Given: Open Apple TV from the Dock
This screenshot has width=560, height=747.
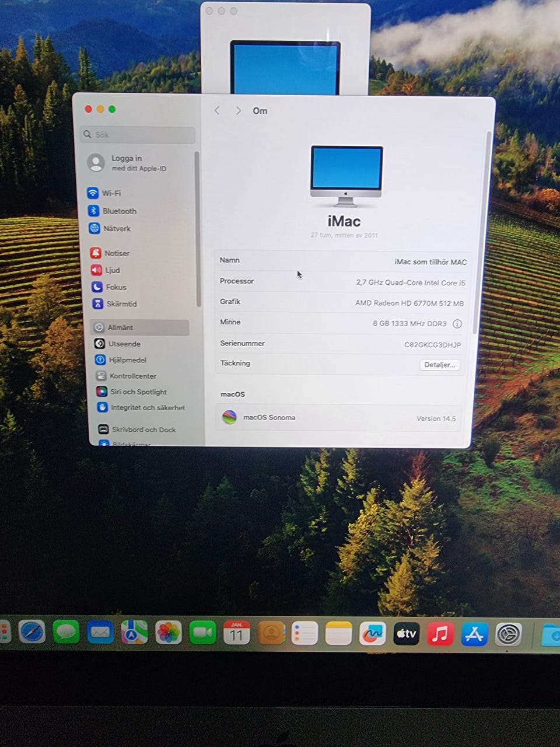Looking at the screenshot, I should pyautogui.click(x=406, y=634).
